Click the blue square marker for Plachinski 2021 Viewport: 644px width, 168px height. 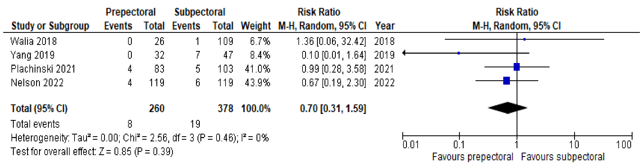click(517, 67)
